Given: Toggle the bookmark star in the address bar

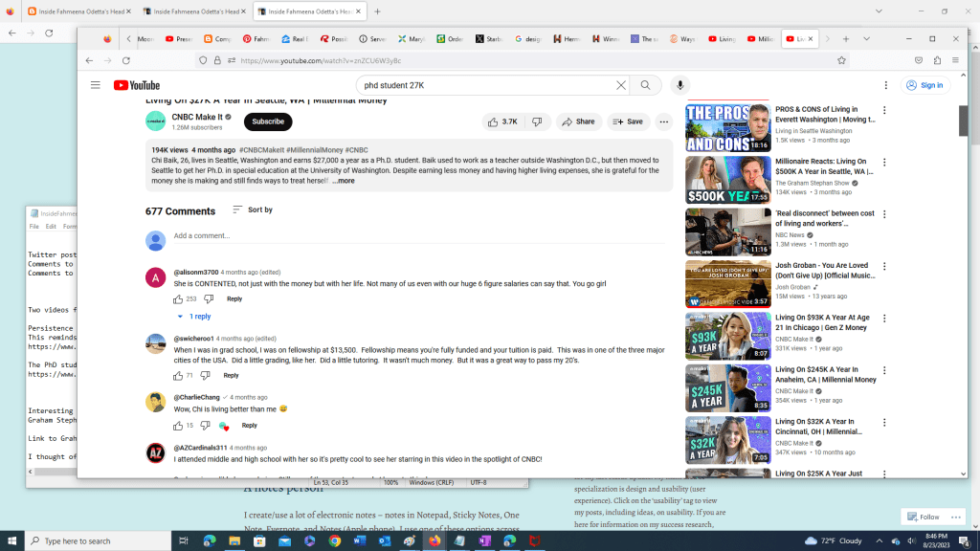Looking at the screenshot, I should click(x=841, y=59).
